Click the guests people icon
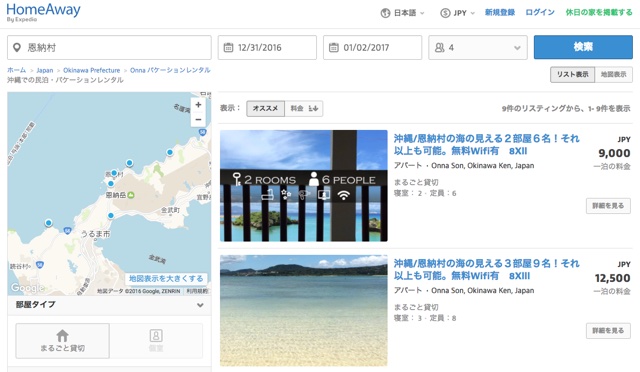 click(440, 48)
